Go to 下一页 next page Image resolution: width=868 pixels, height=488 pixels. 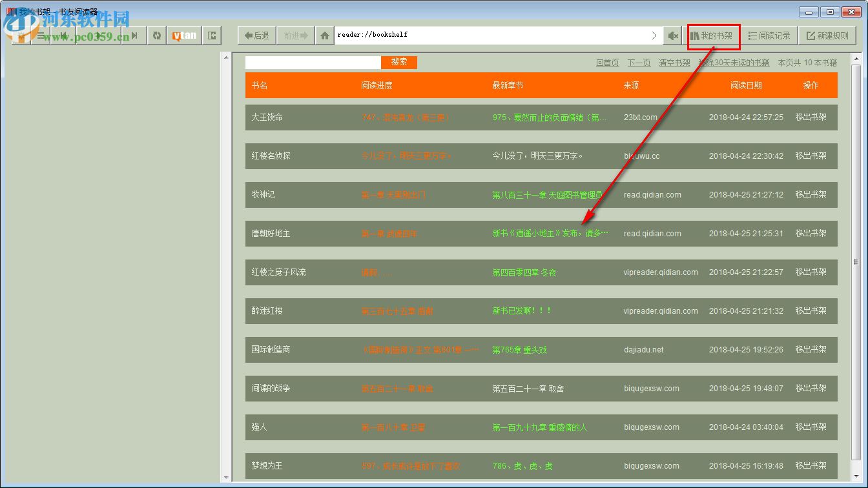coord(639,63)
